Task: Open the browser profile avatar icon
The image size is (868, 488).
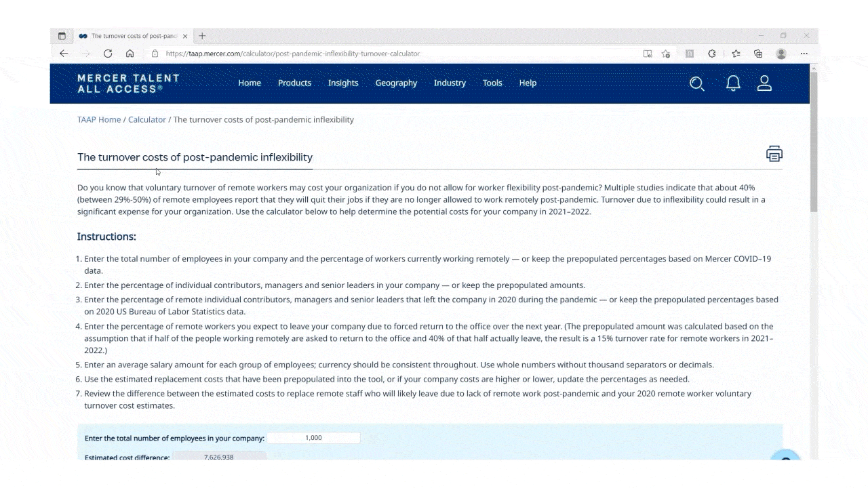Action: (x=781, y=54)
